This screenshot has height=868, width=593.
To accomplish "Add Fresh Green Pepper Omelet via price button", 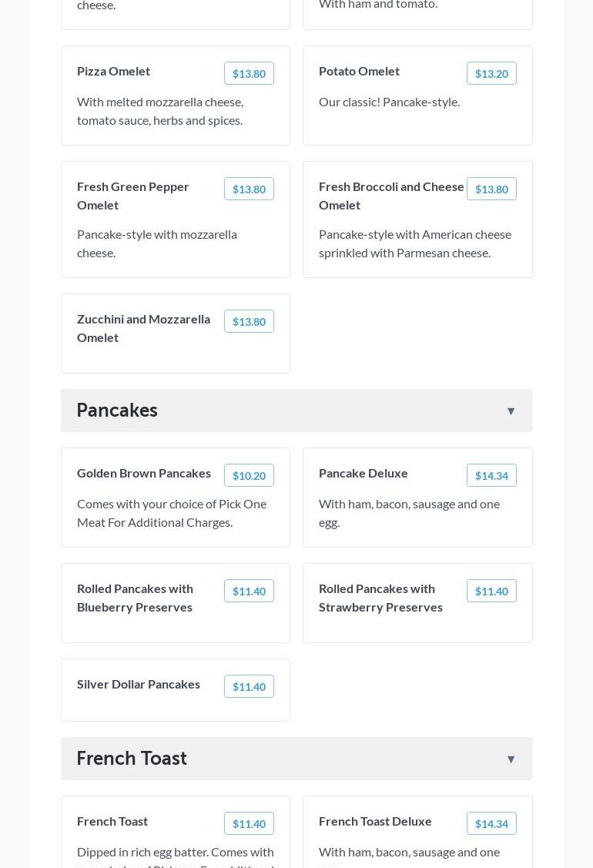I will coord(249,189).
